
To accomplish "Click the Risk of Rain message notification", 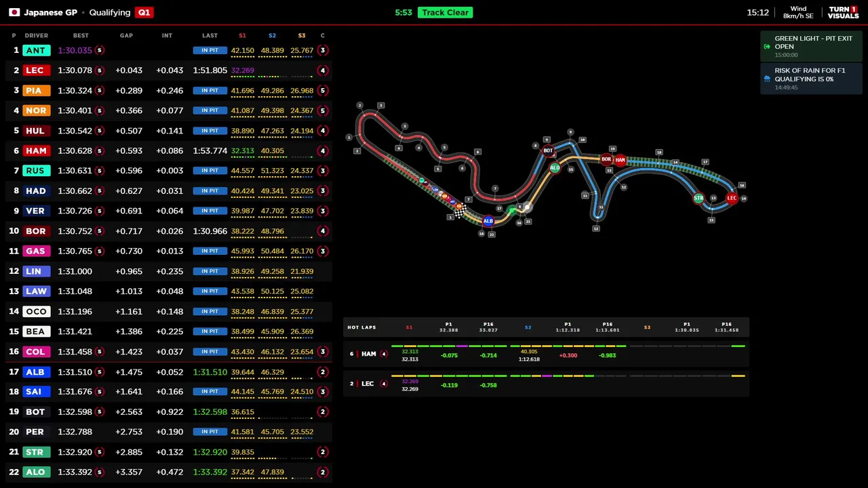I will click(811, 79).
